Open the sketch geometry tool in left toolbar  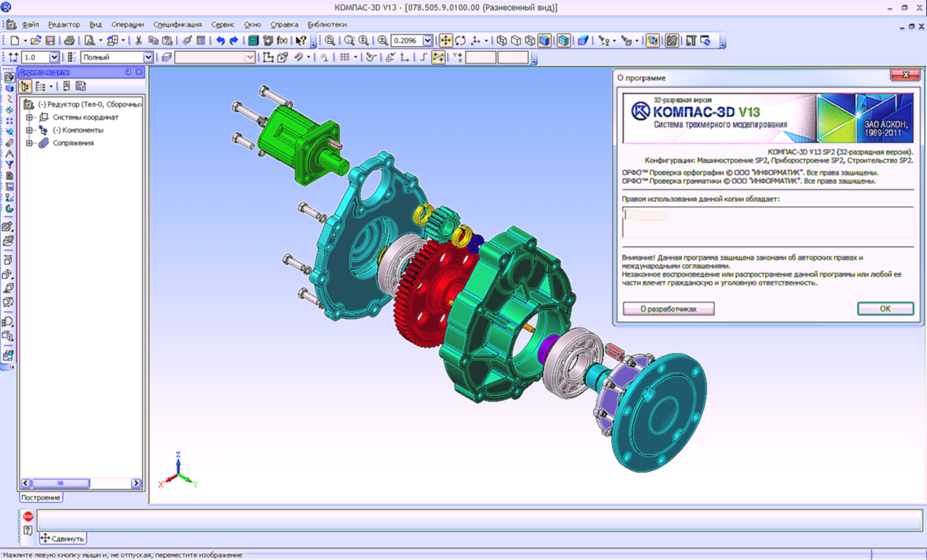coord(9,98)
